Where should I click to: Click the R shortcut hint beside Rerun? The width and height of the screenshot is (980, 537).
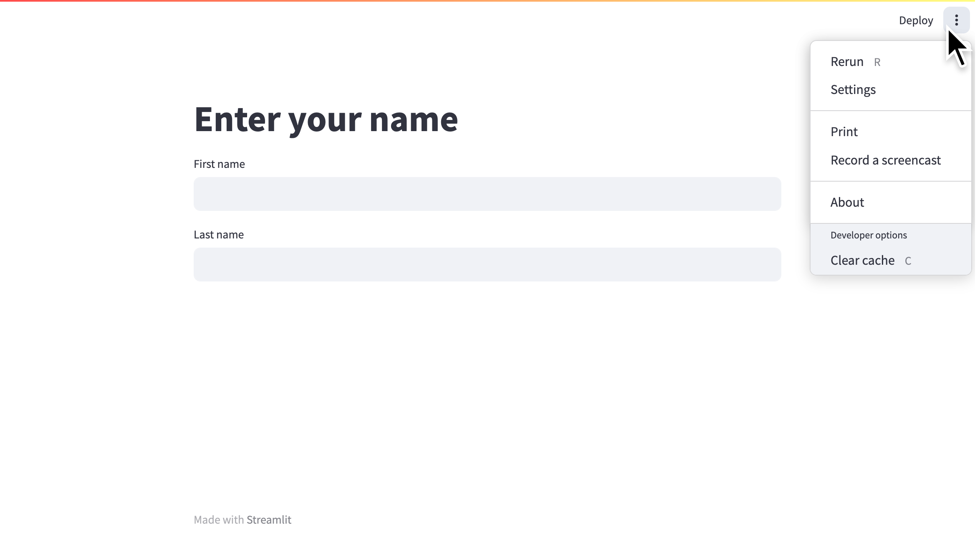tap(877, 63)
